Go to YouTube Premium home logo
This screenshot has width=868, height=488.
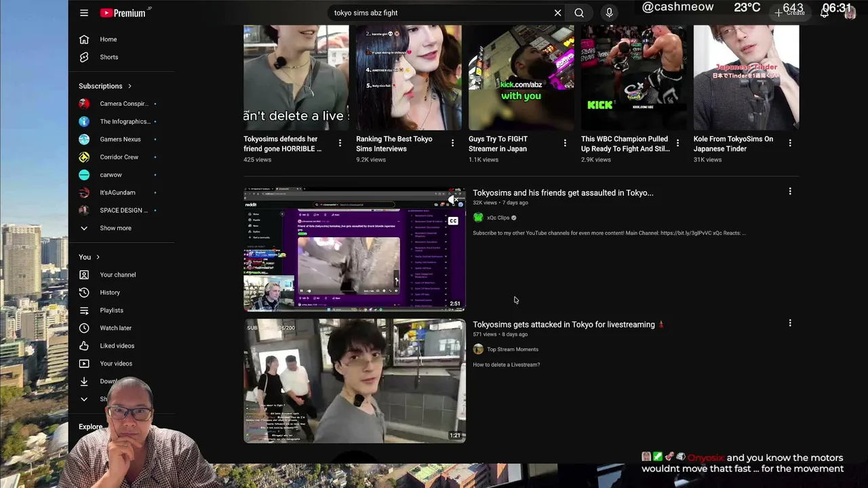(123, 13)
